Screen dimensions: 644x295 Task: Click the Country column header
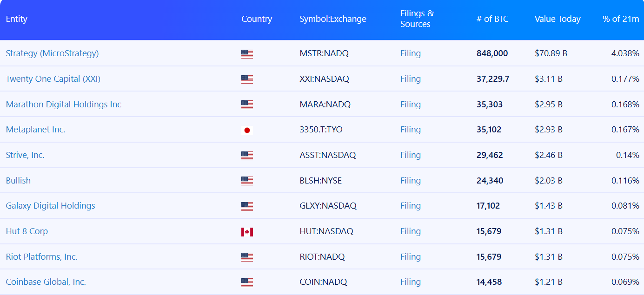(257, 19)
